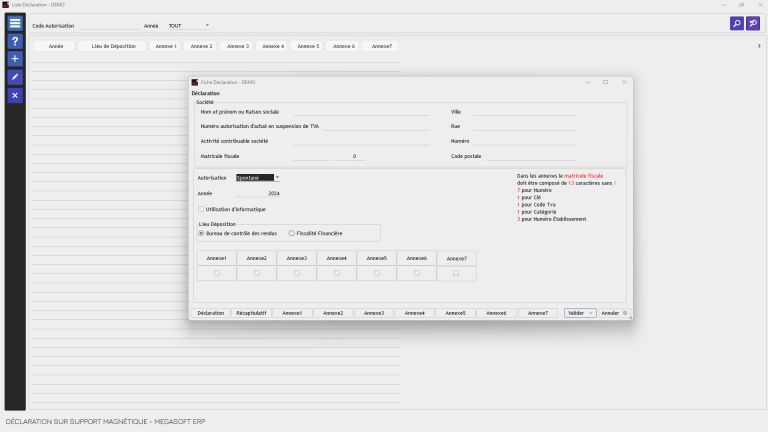Click the Numéro input field
Screen dimensions: 768x432
[524, 141]
